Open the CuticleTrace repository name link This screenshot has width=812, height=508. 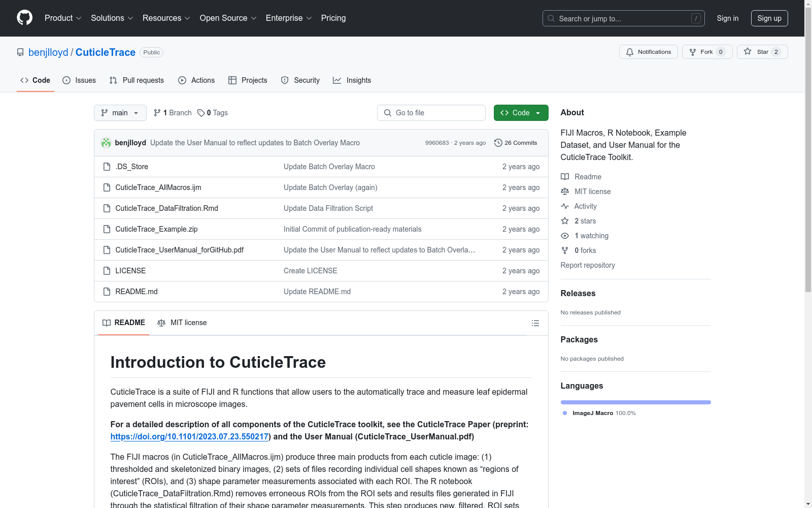click(x=106, y=52)
